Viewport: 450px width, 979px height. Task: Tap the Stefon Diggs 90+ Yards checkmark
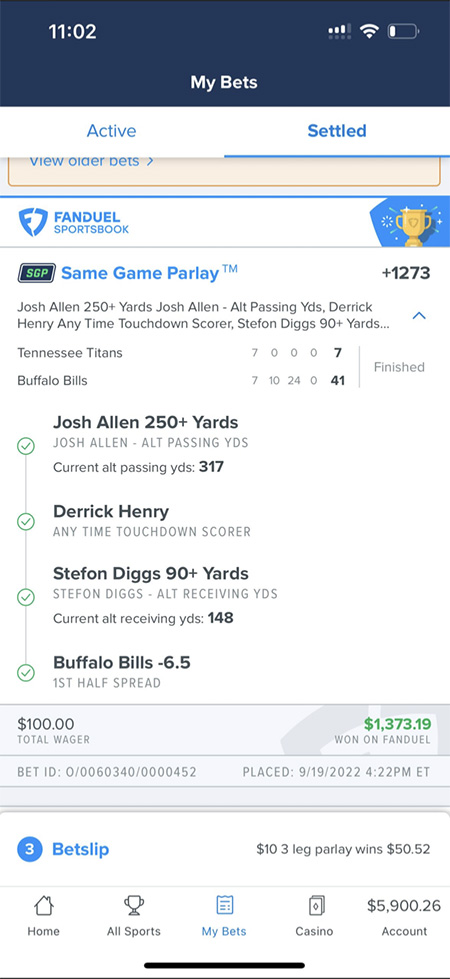tap(26, 598)
